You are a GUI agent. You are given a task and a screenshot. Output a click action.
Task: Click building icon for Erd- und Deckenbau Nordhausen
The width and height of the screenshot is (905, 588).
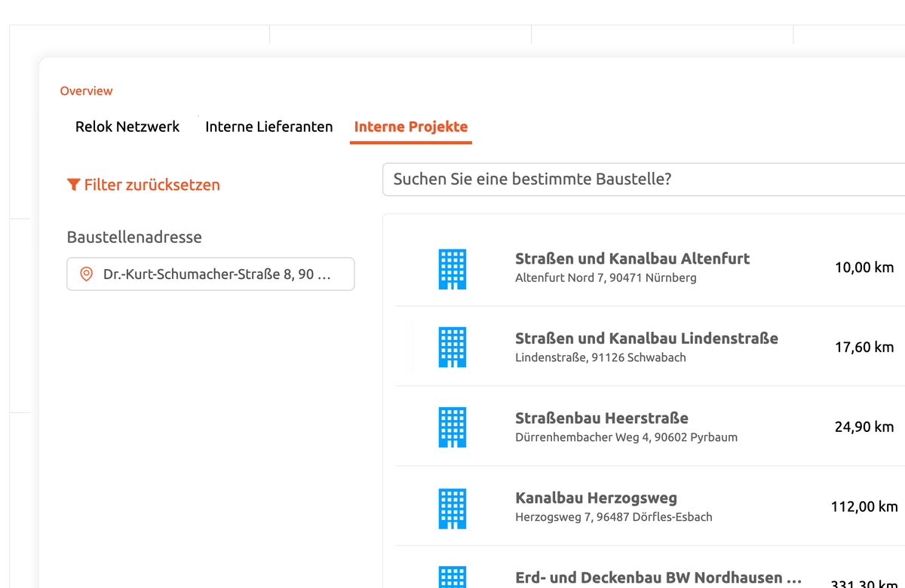click(452, 577)
